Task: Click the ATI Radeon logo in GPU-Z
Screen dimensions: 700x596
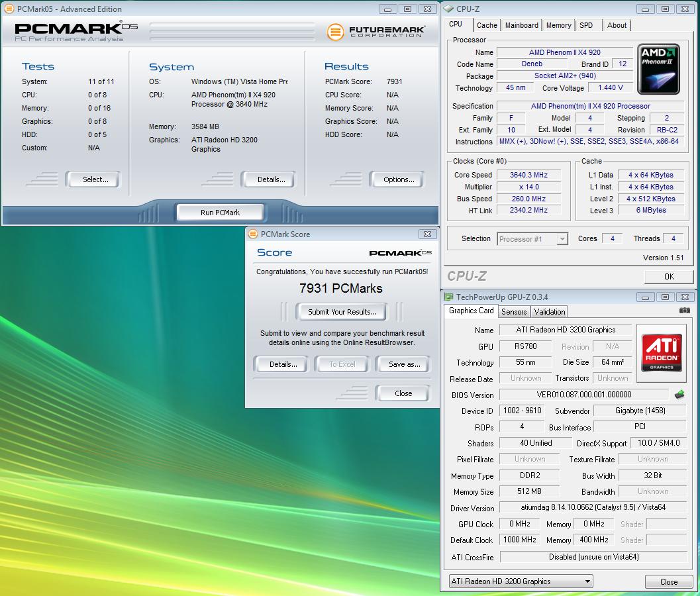Action: (x=661, y=353)
